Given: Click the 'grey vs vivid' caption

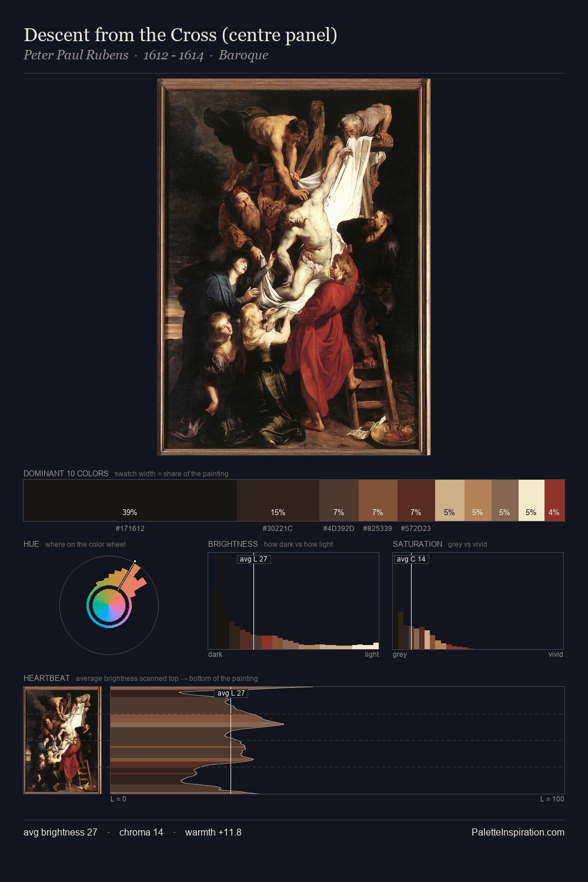Looking at the screenshot, I should pos(467,544).
